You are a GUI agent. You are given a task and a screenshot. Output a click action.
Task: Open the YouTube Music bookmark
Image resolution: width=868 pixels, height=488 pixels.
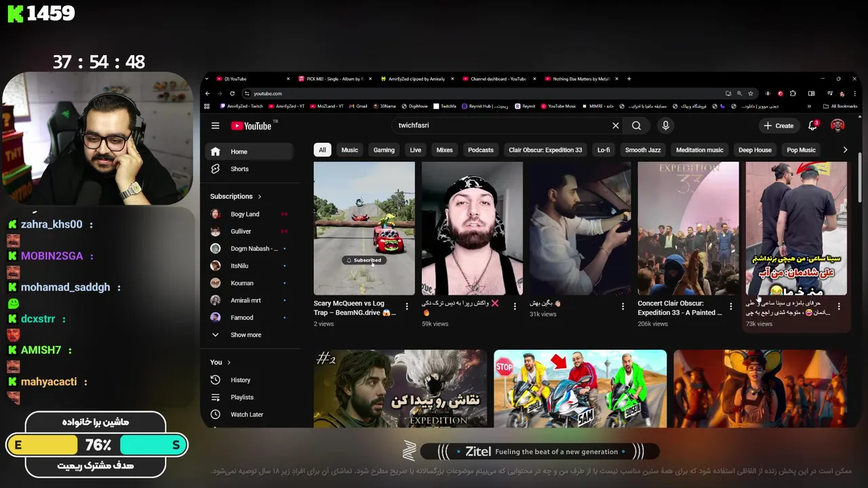pyautogui.click(x=557, y=106)
